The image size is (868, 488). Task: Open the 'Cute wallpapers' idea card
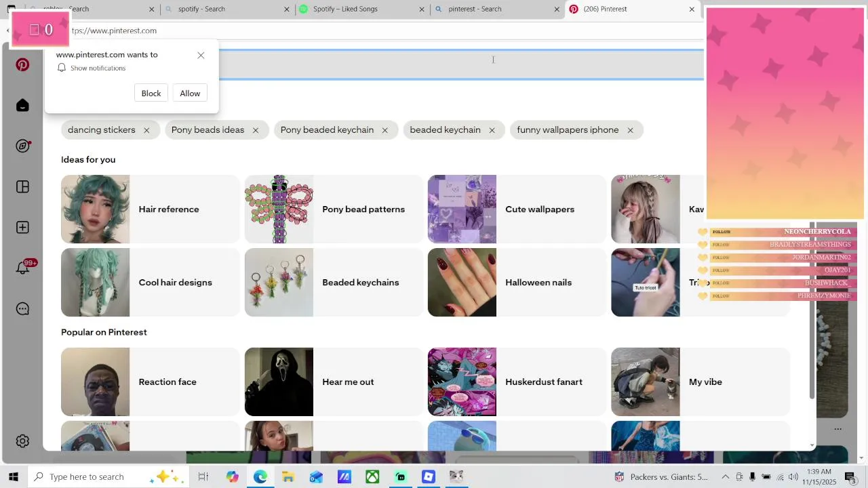(517, 209)
